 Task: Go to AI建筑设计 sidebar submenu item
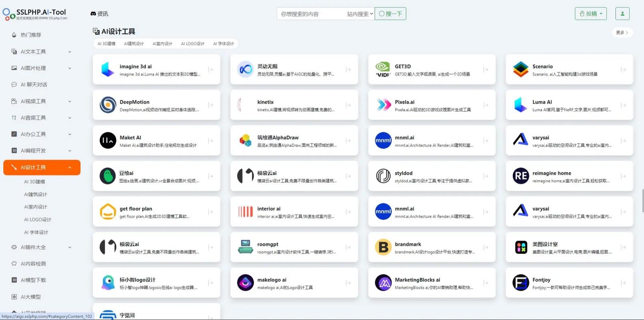pyautogui.click(x=36, y=194)
